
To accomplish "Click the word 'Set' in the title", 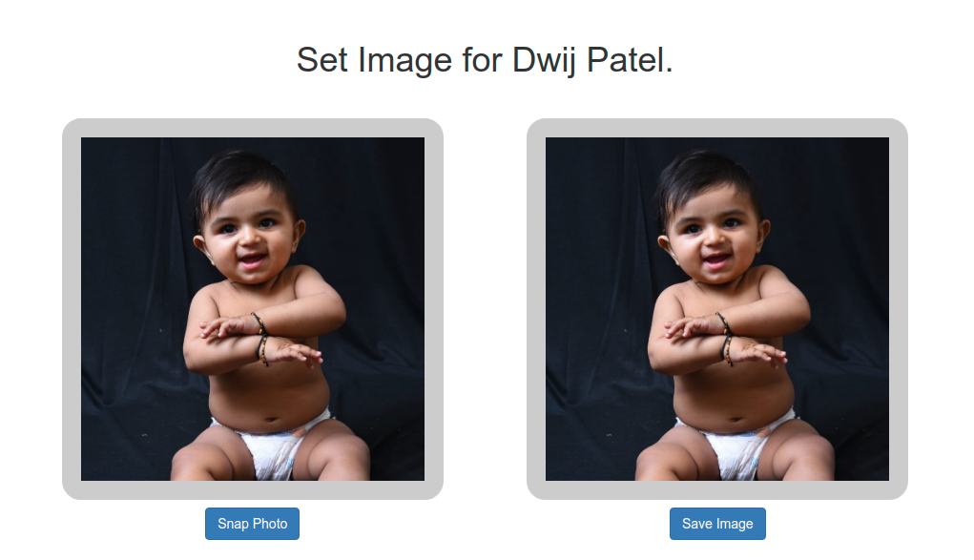I will click(321, 60).
